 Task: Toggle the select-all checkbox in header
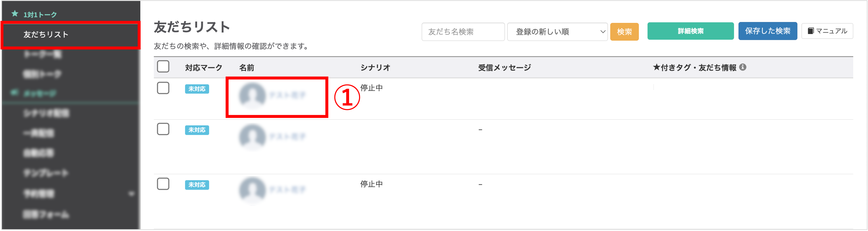point(163,67)
